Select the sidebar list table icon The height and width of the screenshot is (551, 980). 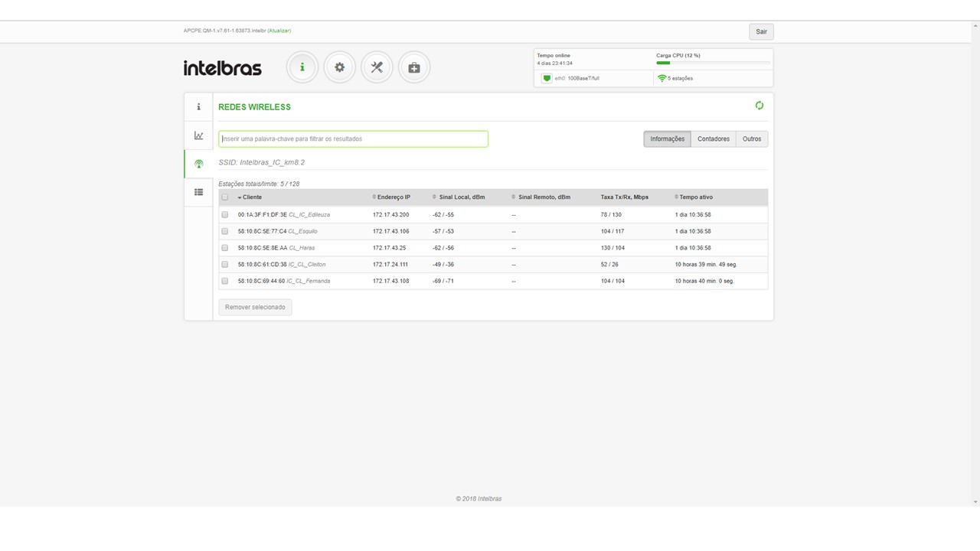tap(198, 192)
